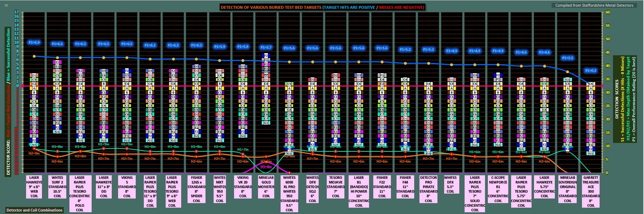Click the '35' tick on the right axis
This screenshot has height=214, width=644.
(607, 79)
